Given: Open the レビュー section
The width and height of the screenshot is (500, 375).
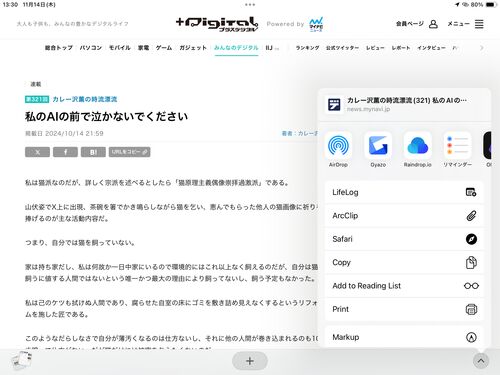Looking at the screenshot, I should [375, 48].
